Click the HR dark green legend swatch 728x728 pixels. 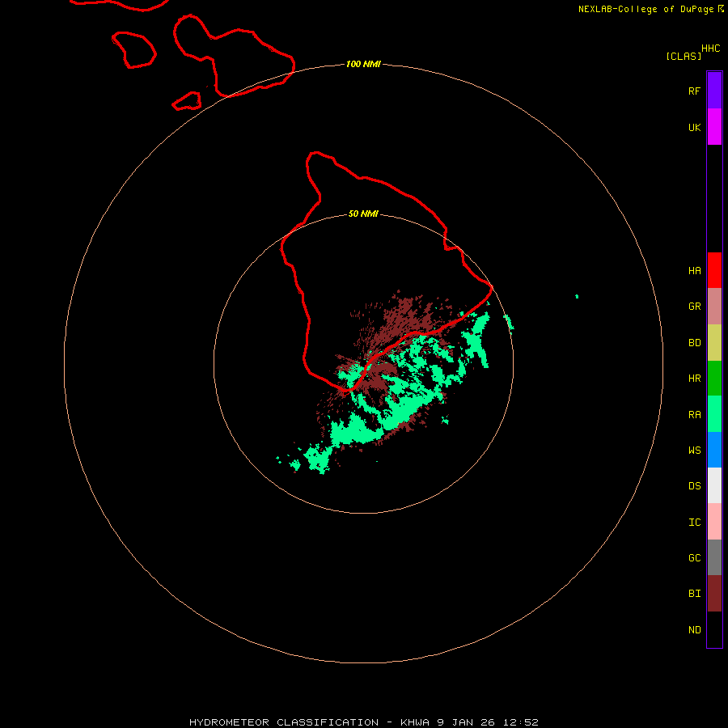point(714,378)
